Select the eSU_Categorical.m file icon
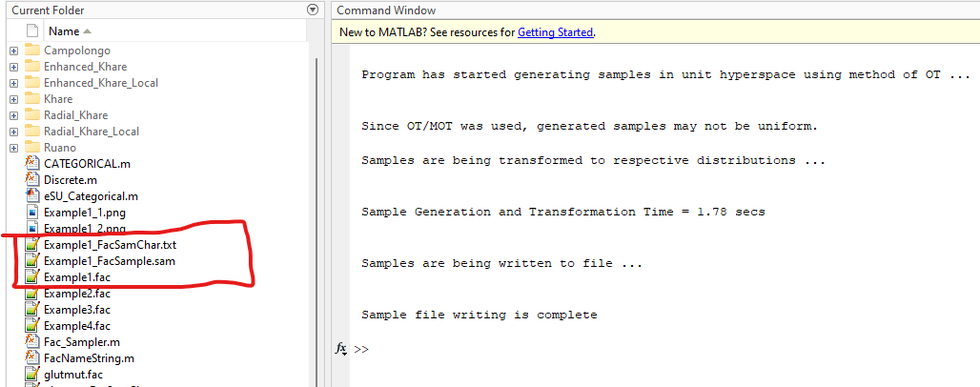This screenshot has width=980, height=387. tap(31, 195)
